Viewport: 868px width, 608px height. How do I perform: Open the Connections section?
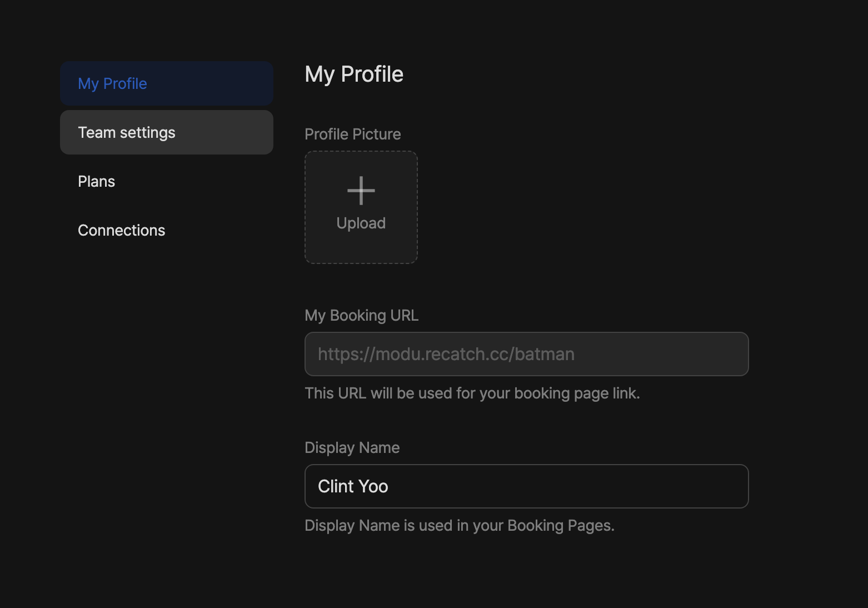[x=122, y=231]
